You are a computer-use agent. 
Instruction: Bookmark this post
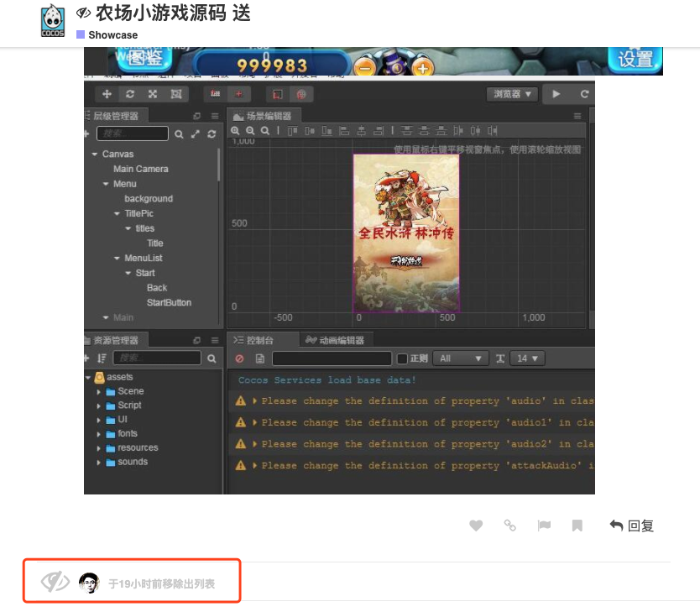577,526
